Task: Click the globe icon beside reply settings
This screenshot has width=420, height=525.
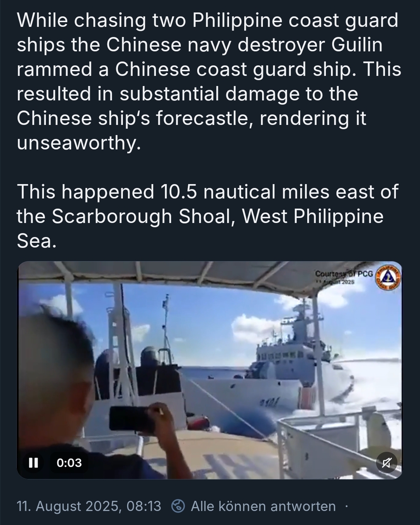Action: point(178,506)
